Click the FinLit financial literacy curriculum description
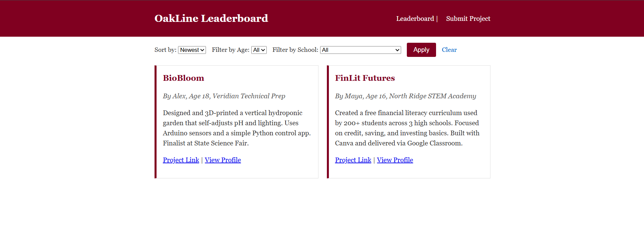 coord(407,128)
